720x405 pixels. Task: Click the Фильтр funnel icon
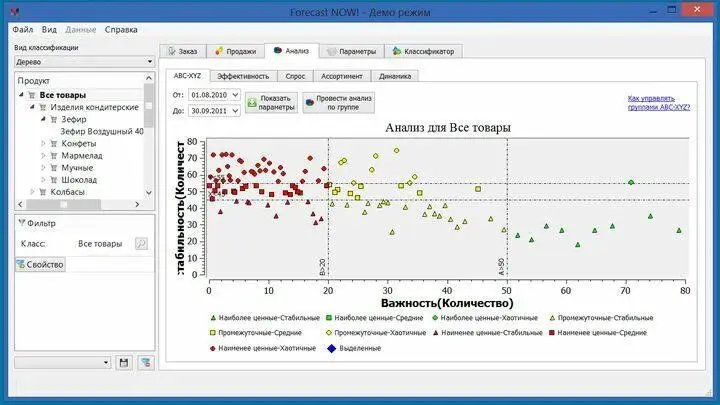pyautogui.click(x=22, y=223)
